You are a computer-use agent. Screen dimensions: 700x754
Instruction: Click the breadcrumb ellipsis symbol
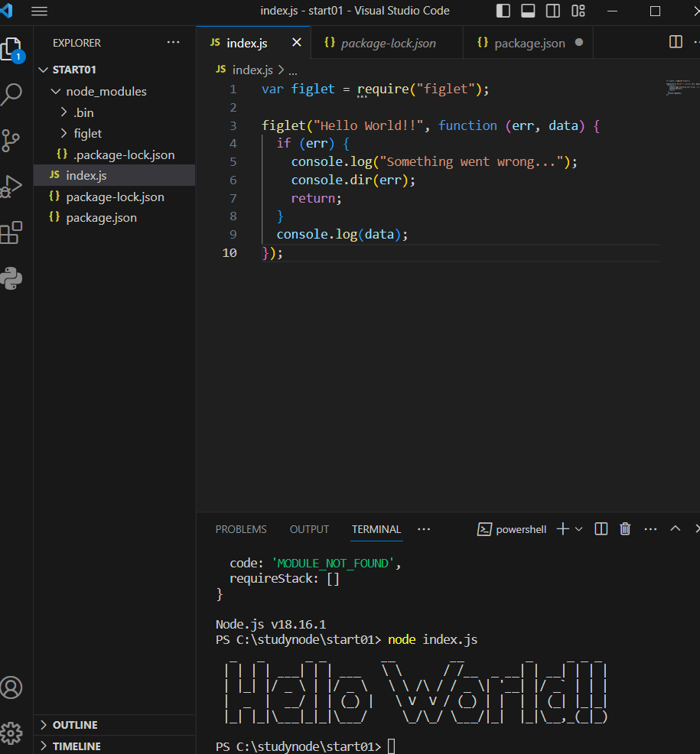tap(292, 70)
